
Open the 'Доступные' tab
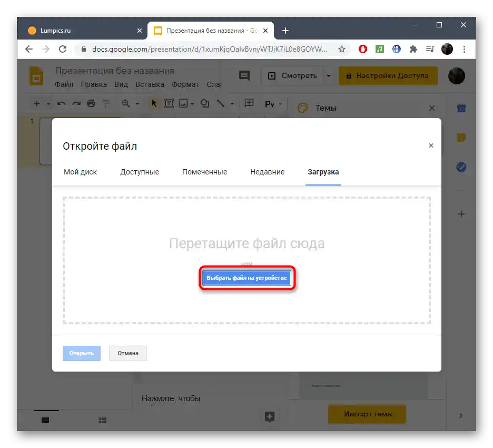[x=140, y=172]
